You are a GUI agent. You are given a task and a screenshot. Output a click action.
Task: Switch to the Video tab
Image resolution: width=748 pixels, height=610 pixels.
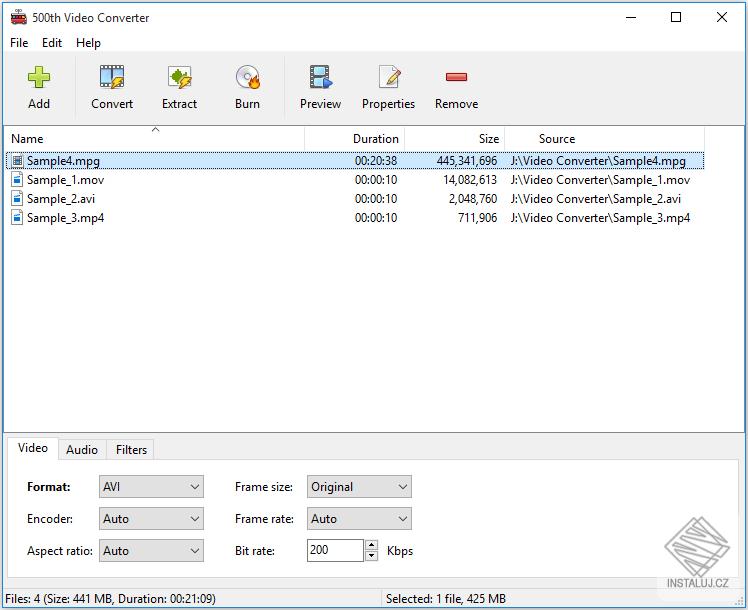33,448
